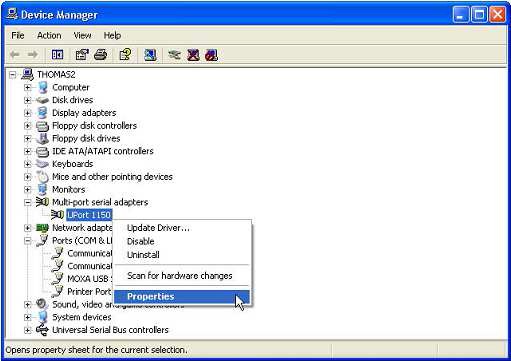Choose Uninstall in the context menu
This screenshot has width=511, height=361.
point(182,255)
